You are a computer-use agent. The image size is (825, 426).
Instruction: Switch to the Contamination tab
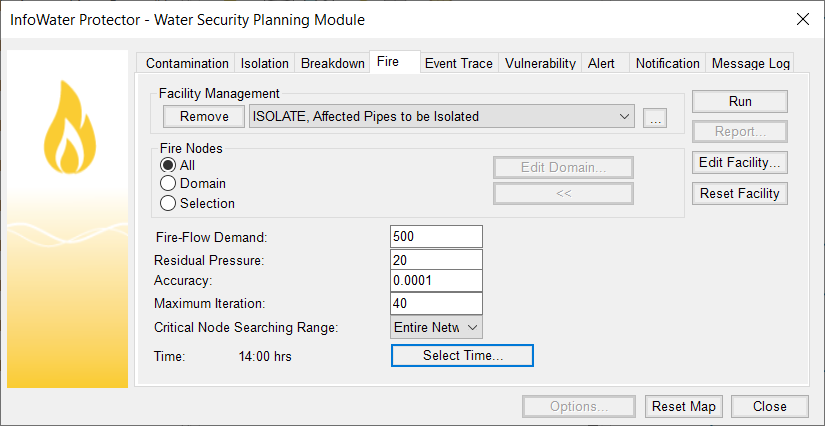pyautogui.click(x=187, y=64)
